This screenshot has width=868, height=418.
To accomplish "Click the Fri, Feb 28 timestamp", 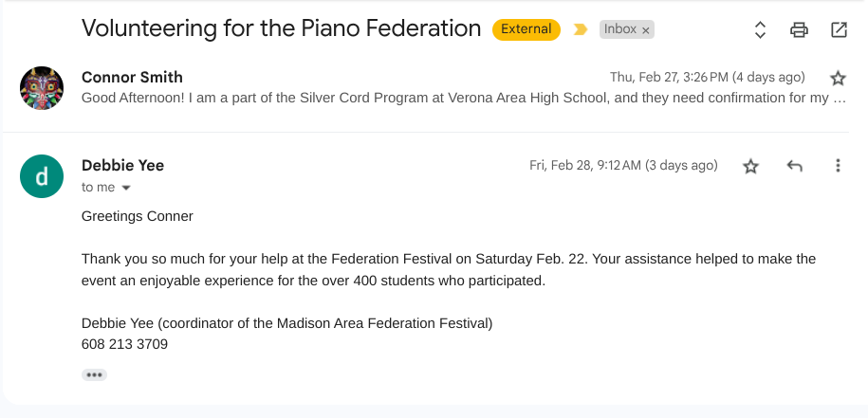I will pos(622,165).
